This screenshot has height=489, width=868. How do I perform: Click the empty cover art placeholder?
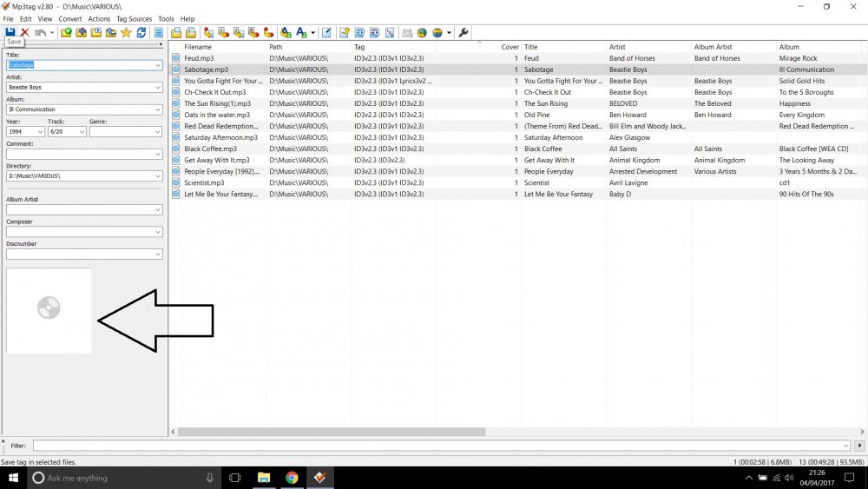(x=49, y=310)
